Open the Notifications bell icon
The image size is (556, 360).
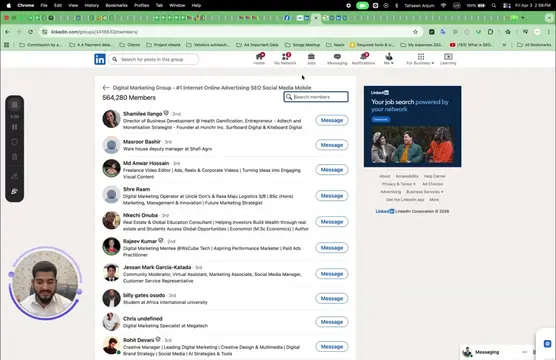[x=363, y=59]
